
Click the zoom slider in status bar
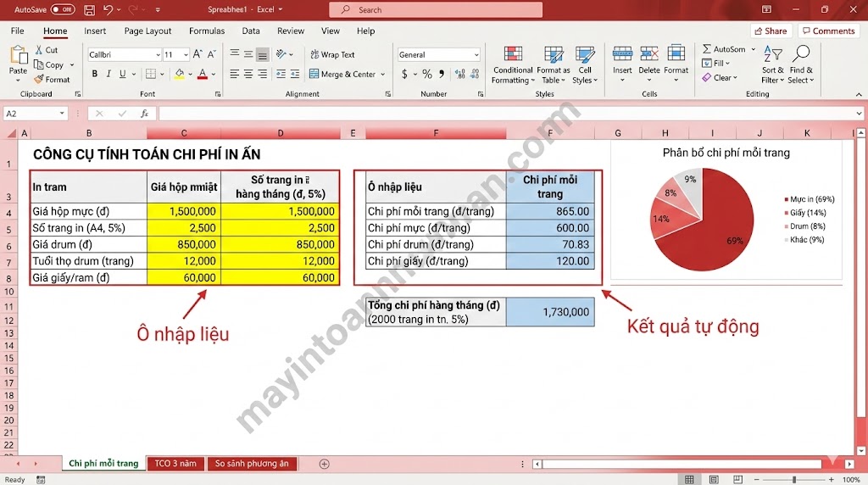(793, 480)
